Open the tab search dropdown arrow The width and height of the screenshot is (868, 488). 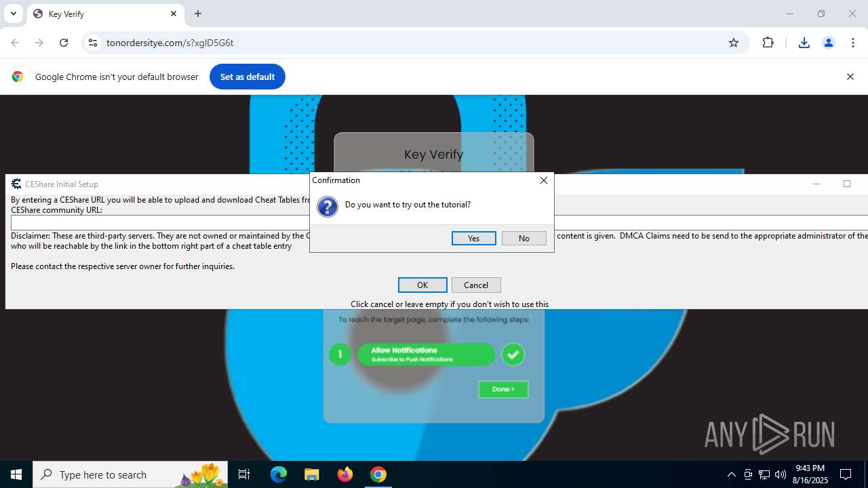pos(13,14)
